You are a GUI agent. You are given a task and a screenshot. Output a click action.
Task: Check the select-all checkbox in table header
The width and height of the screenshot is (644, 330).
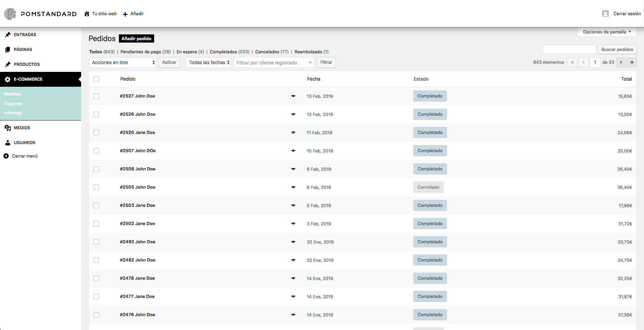pos(96,79)
